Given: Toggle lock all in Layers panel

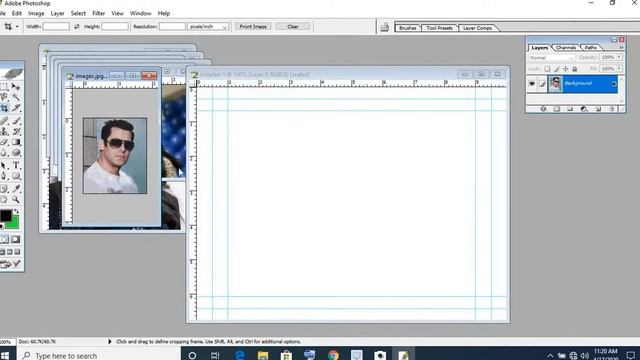Looking at the screenshot, I should pyautogui.click(x=575, y=69).
